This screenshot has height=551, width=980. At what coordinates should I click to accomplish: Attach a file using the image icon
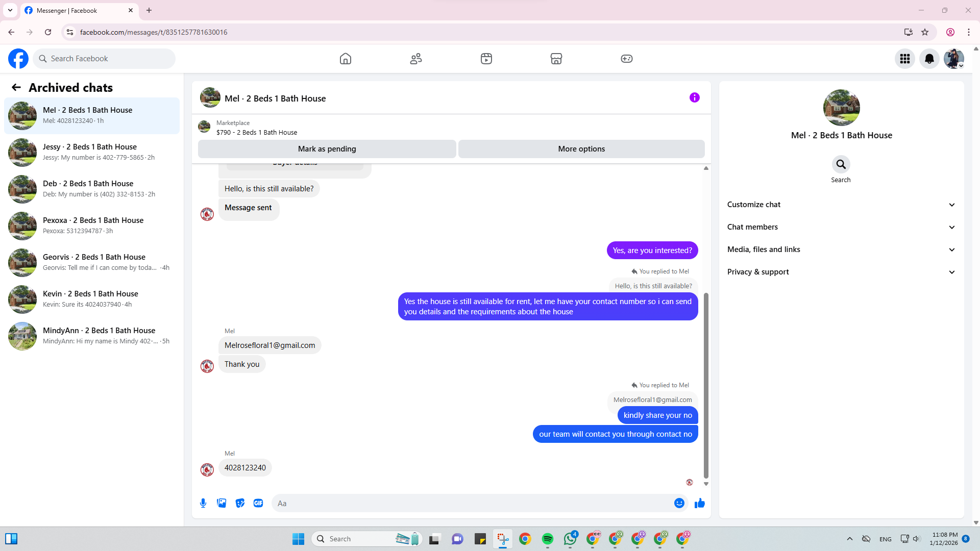pos(222,503)
